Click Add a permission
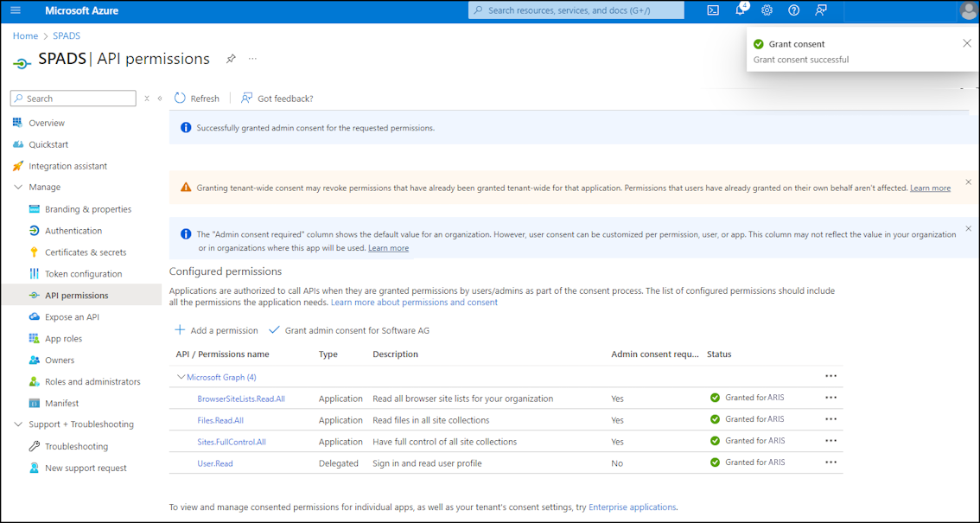This screenshot has height=523, width=980. point(216,330)
